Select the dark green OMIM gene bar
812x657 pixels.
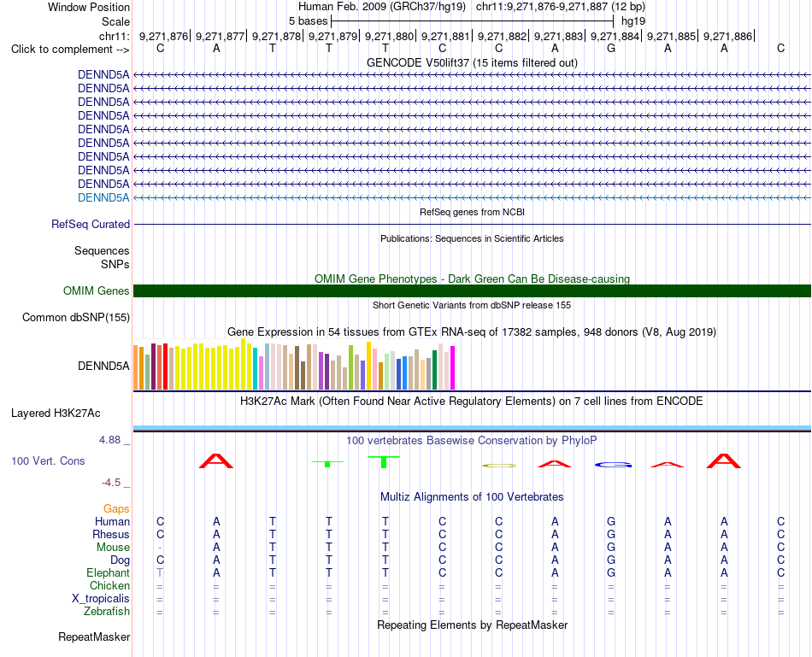(x=472, y=291)
